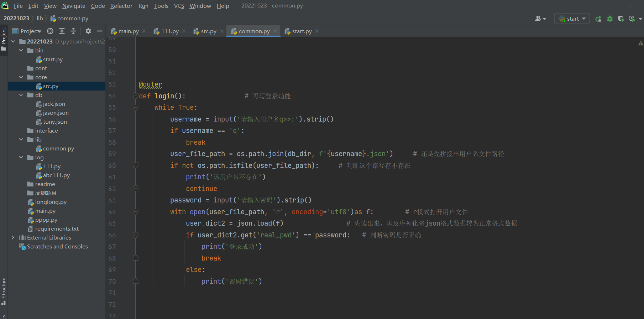Image resolution: width=644 pixels, height=319 pixels.
Task: Click the @outer decorator in editor
Action: (151, 84)
